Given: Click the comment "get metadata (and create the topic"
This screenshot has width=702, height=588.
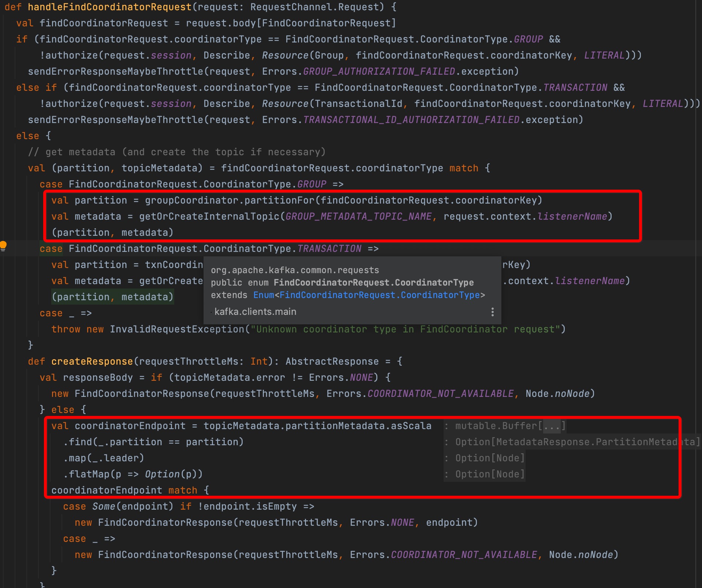Looking at the screenshot, I should click(177, 152).
